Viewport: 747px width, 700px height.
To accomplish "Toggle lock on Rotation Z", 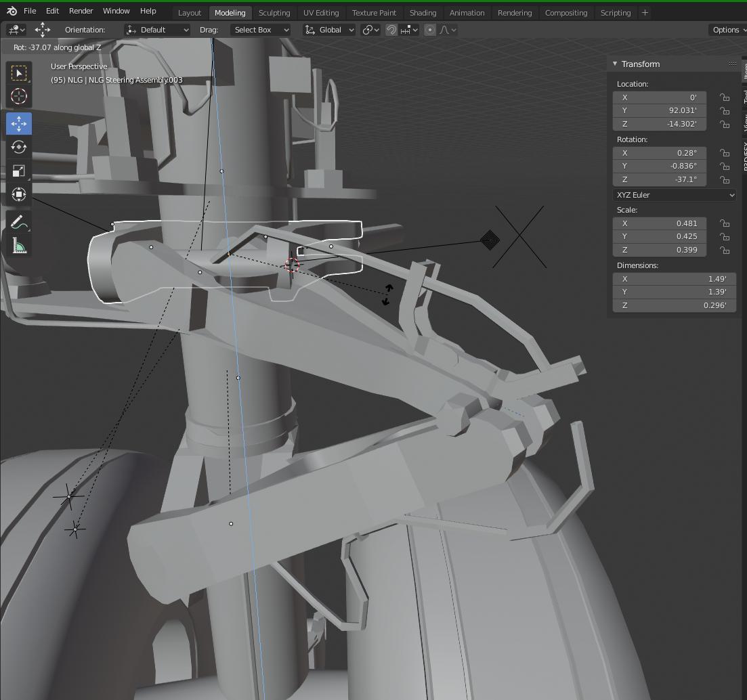I will tap(725, 179).
